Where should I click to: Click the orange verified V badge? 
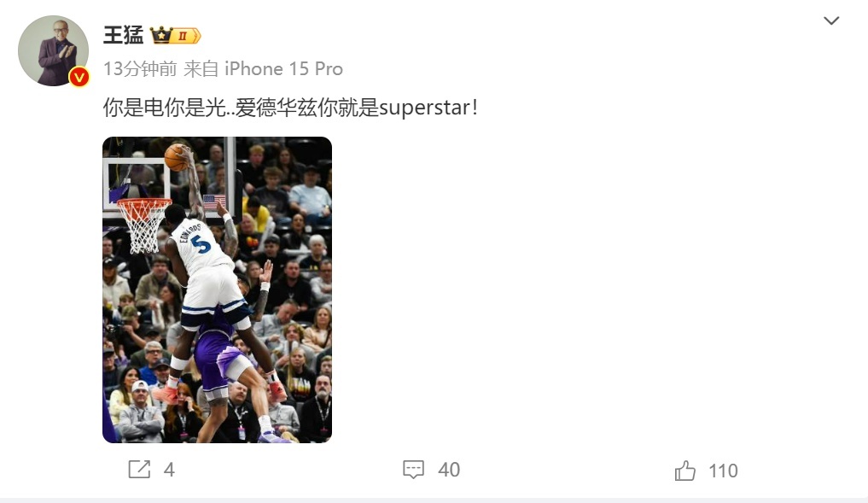(x=79, y=77)
